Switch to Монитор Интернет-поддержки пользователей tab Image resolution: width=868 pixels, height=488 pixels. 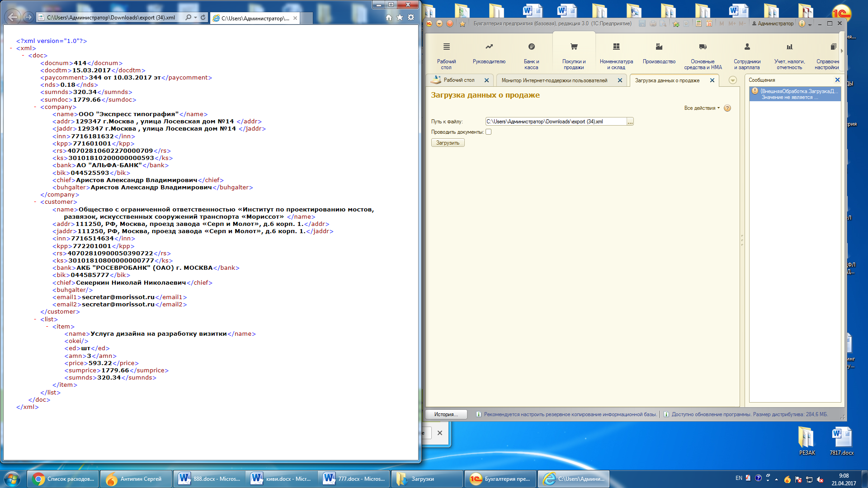point(554,80)
